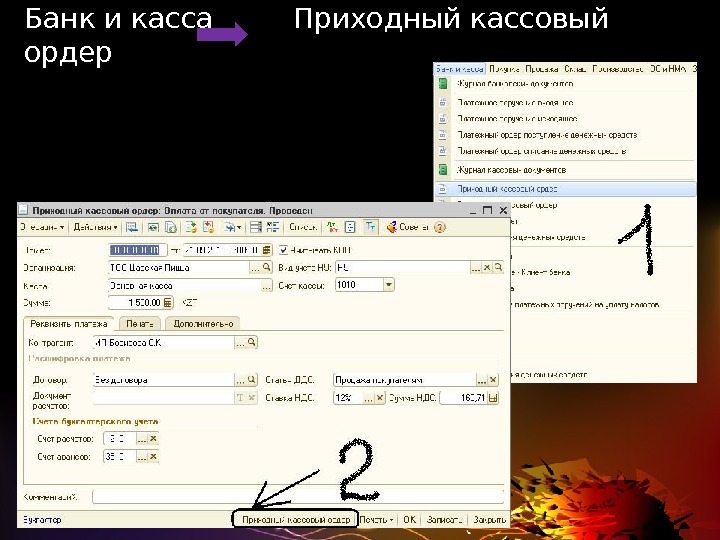Open the Банк и касса menu
This screenshot has width=720, height=540.
coord(459,69)
